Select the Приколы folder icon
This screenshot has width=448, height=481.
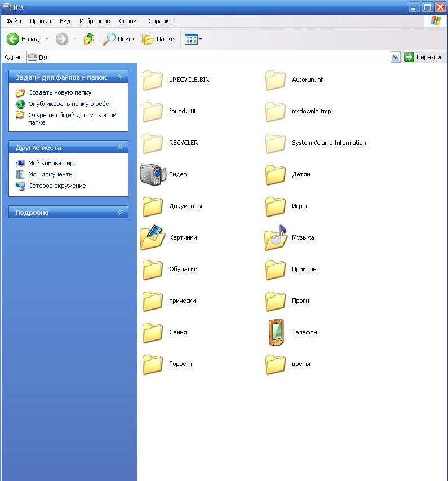[x=276, y=270]
